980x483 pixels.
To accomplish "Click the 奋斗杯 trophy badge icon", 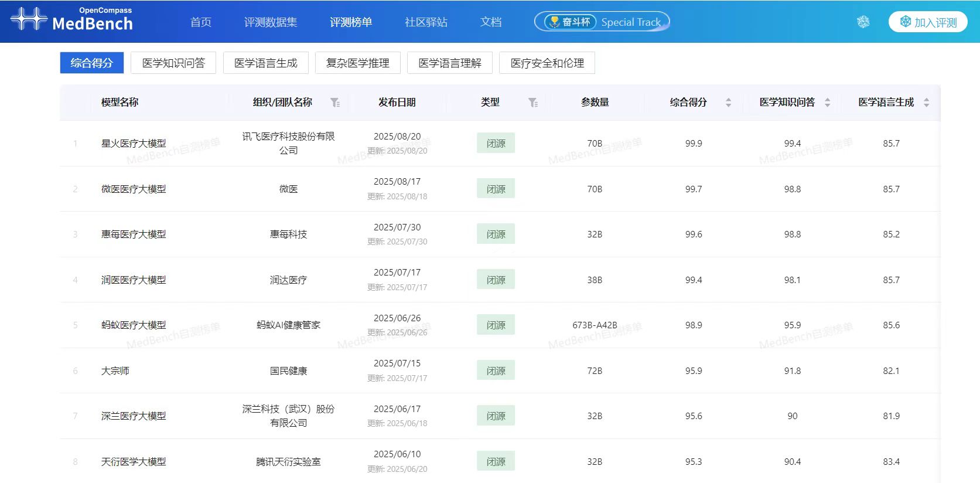I will (554, 22).
